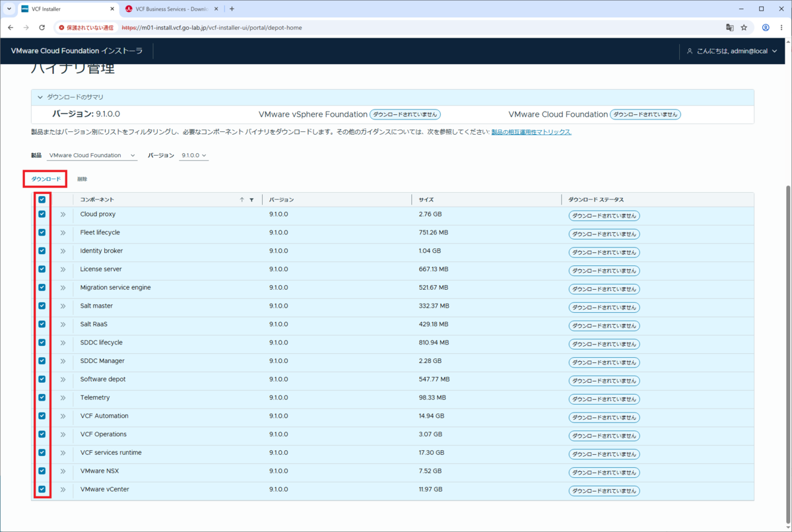Expand the VCF Operations row details
792x532 pixels.
(x=63, y=434)
